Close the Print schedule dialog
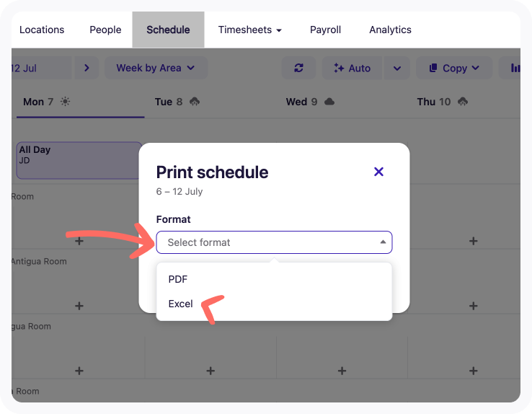The height and width of the screenshot is (414, 532). pyautogui.click(x=378, y=172)
